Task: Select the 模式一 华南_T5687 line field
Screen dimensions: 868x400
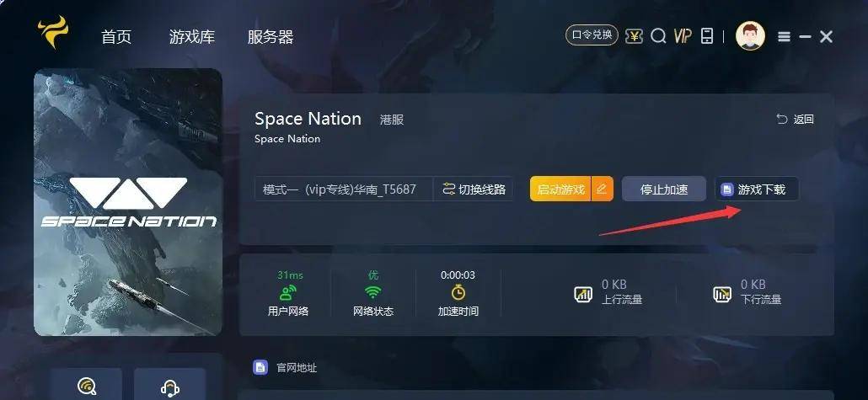Action: (344, 189)
